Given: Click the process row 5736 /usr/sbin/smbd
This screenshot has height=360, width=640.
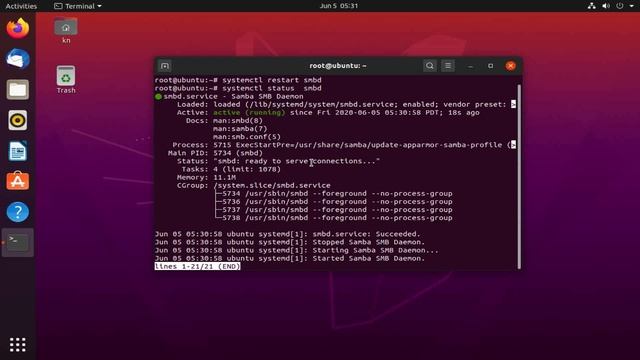Looking at the screenshot, I should (x=337, y=202).
